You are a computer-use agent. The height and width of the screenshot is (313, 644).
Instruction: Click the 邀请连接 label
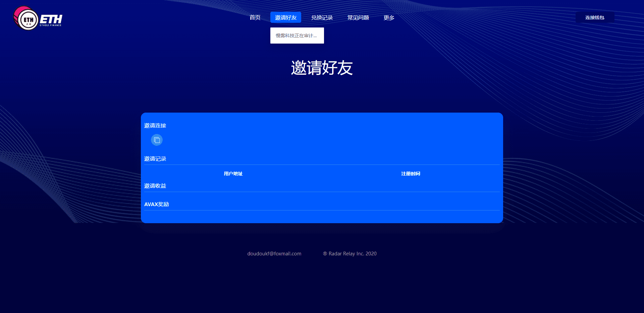155,125
